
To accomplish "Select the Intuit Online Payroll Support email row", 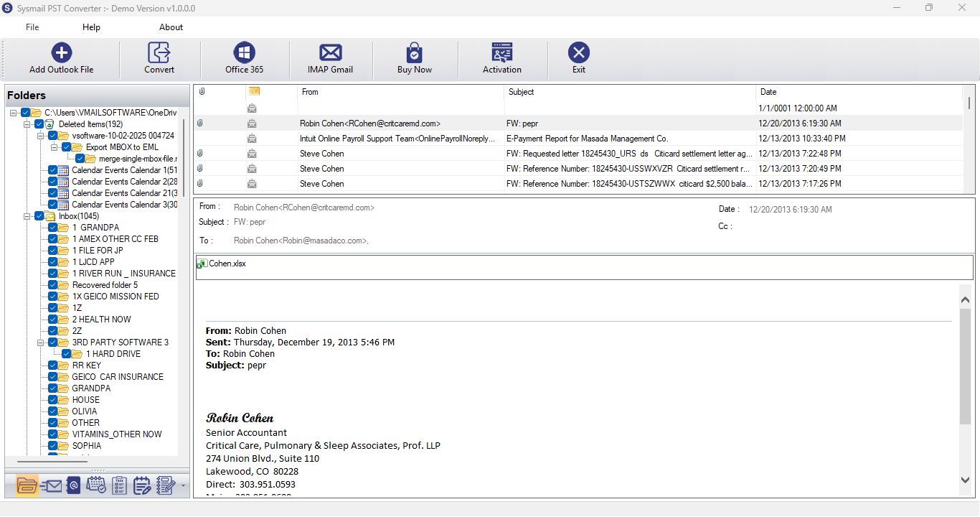I will (x=578, y=139).
